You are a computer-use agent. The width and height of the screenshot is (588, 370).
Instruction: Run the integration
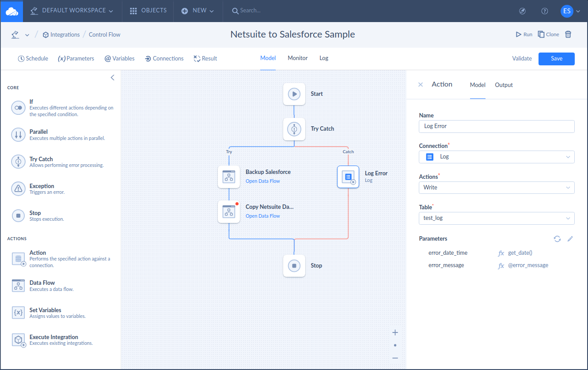[x=524, y=34]
